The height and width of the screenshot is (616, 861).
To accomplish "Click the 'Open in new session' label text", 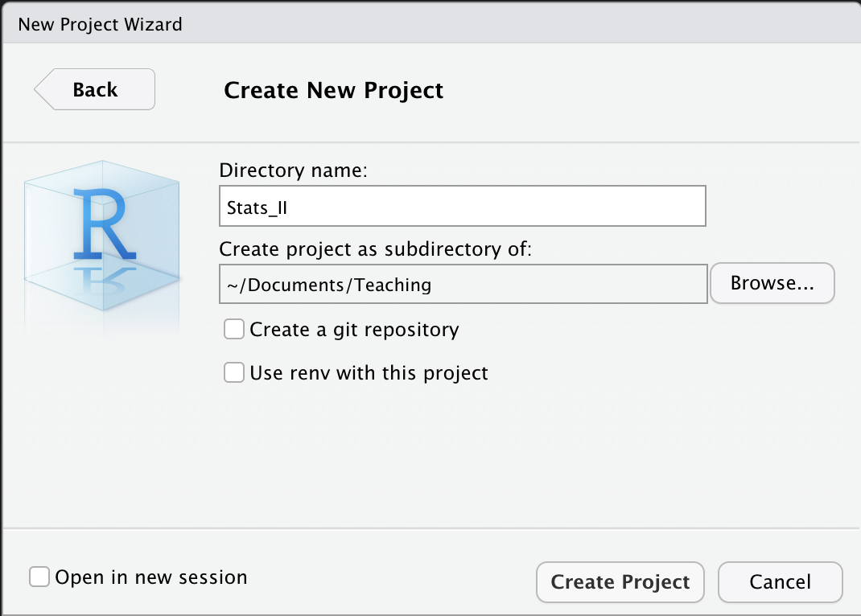I will 151,577.
